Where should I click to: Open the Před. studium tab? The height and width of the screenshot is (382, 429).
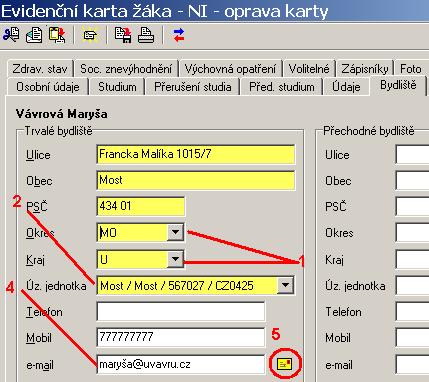pyautogui.click(x=282, y=87)
